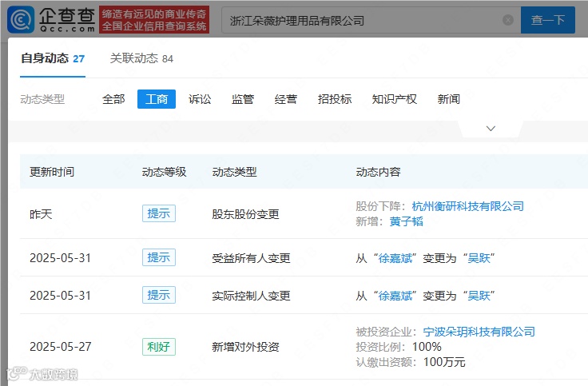Open 徐嘉斌 link in 受益所有人变更 row
Screen dimensions: 588x386
pos(395,258)
